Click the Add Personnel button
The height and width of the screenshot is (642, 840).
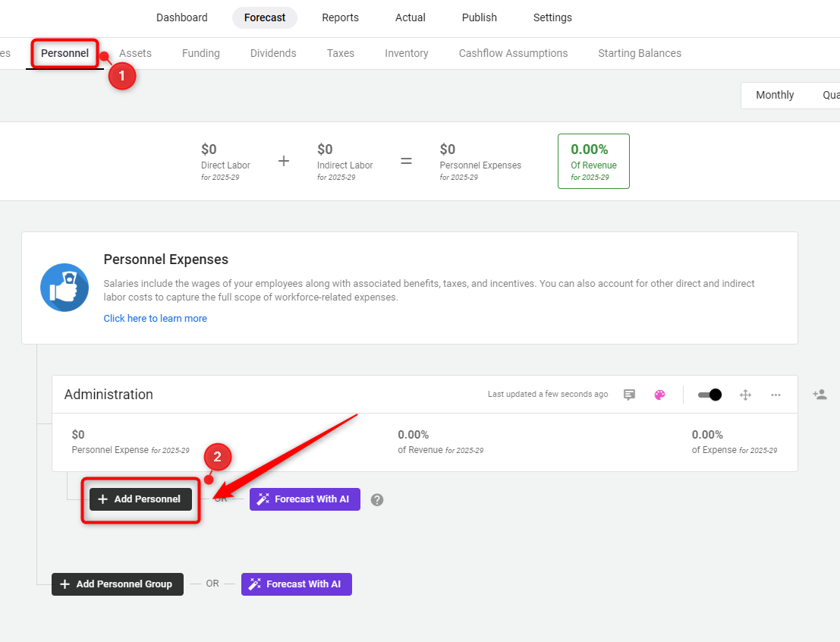point(141,499)
